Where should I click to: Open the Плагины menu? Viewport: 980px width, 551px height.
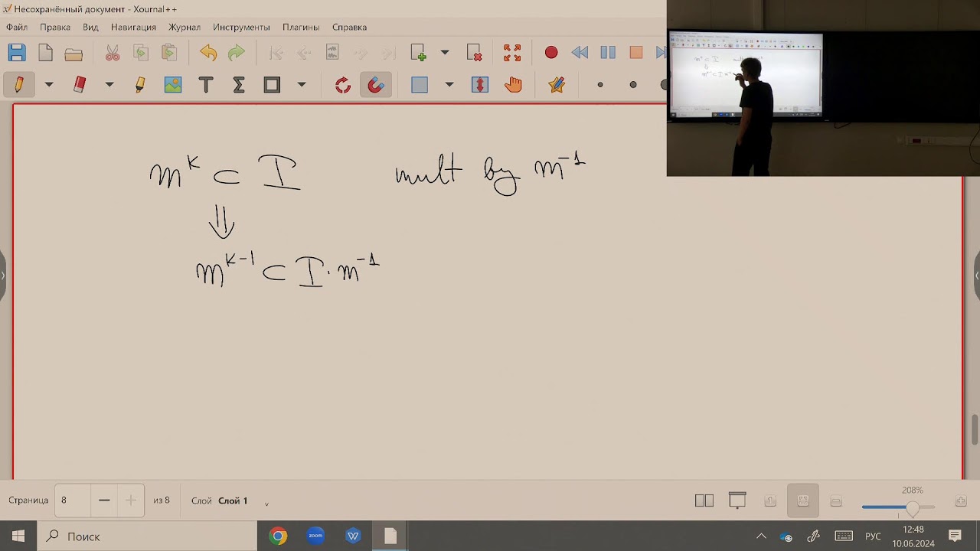click(x=301, y=27)
